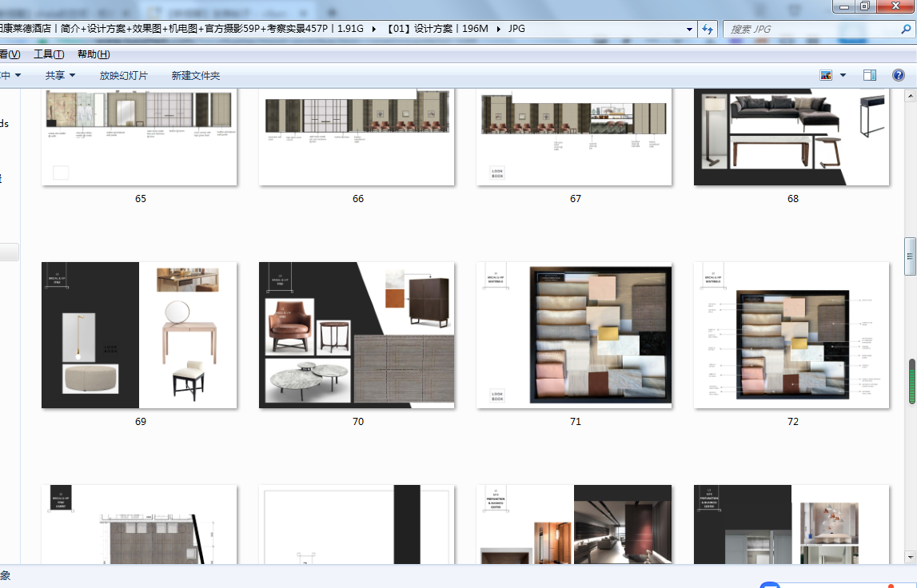Select thumbnail image 69
This screenshot has height=588, width=917.
[x=139, y=335]
